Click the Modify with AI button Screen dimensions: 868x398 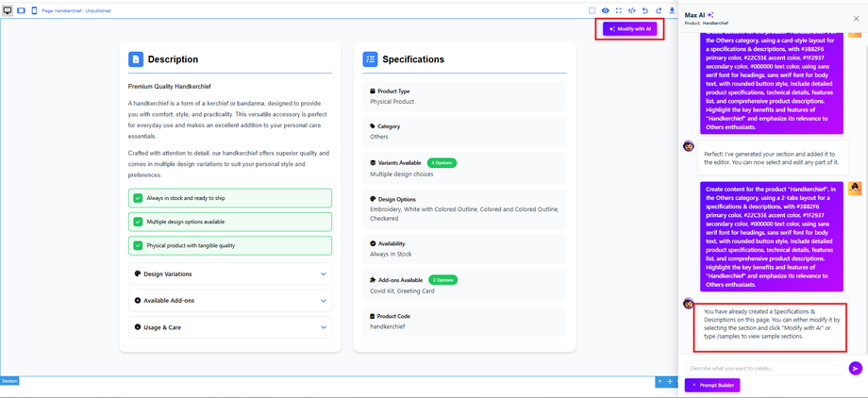click(633, 29)
